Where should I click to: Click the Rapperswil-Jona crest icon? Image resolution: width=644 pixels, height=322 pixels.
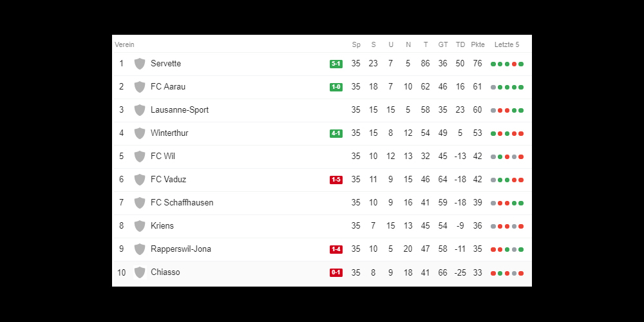click(x=140, y=249)
